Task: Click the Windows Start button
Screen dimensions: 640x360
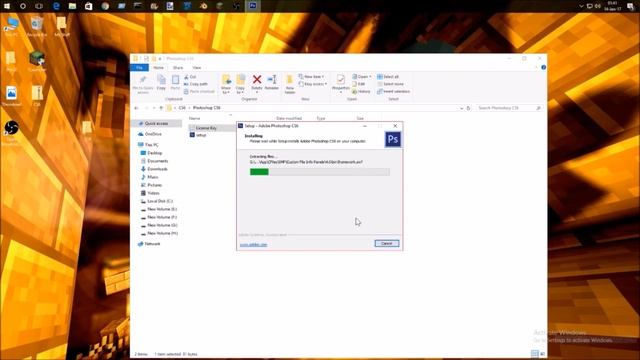Action: [x=7, y=6]
